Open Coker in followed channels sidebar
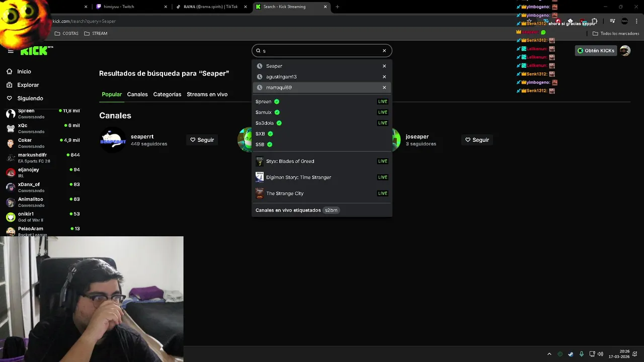The width and height of the screenshot is (644, 362). 43,143
